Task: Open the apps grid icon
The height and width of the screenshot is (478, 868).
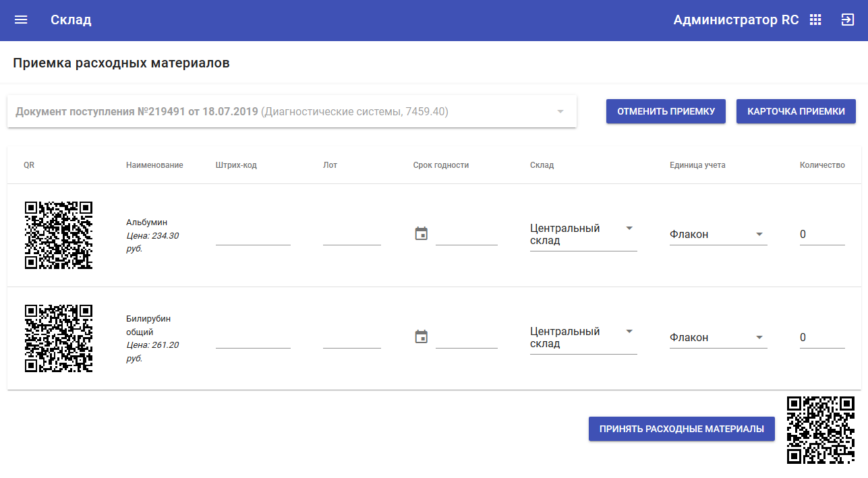Action: coord(815,20)
